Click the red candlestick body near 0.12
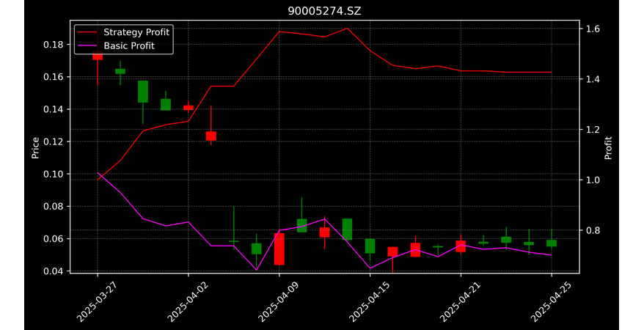Image resolution: width=644 pixels, height=330 pixels. [211, 136]
